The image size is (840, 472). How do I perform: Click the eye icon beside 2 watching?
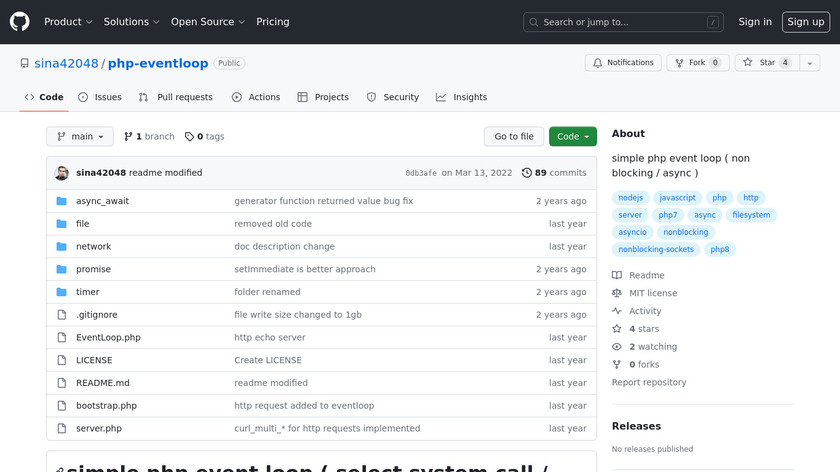tap(617, 347)
